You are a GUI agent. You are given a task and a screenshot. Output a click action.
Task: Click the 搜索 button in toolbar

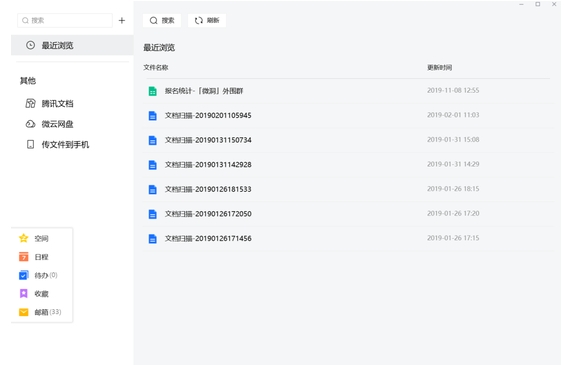tap(162, 20)
